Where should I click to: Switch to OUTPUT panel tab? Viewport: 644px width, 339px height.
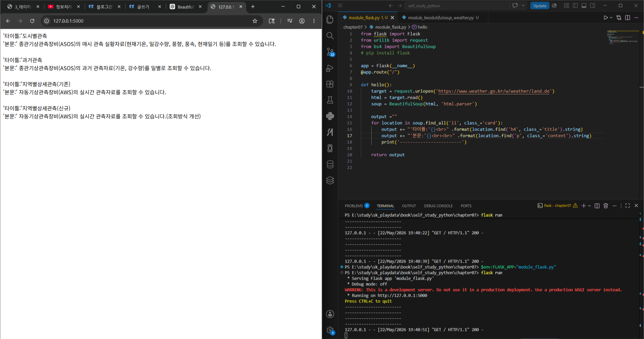[409, 206]
